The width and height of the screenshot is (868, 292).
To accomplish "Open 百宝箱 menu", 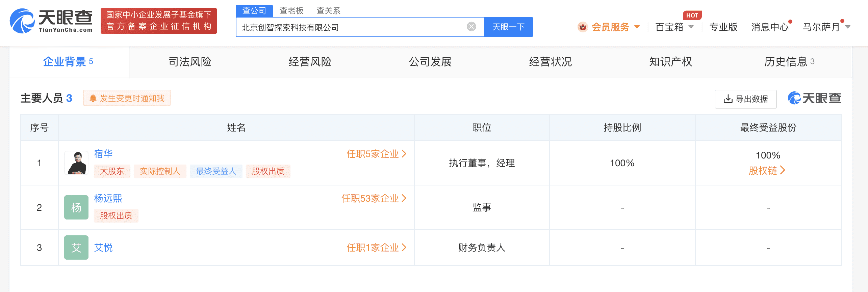I will pos(669,27).
